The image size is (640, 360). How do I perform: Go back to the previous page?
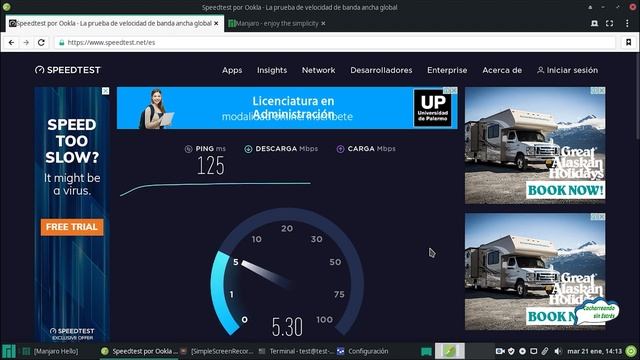11,42
